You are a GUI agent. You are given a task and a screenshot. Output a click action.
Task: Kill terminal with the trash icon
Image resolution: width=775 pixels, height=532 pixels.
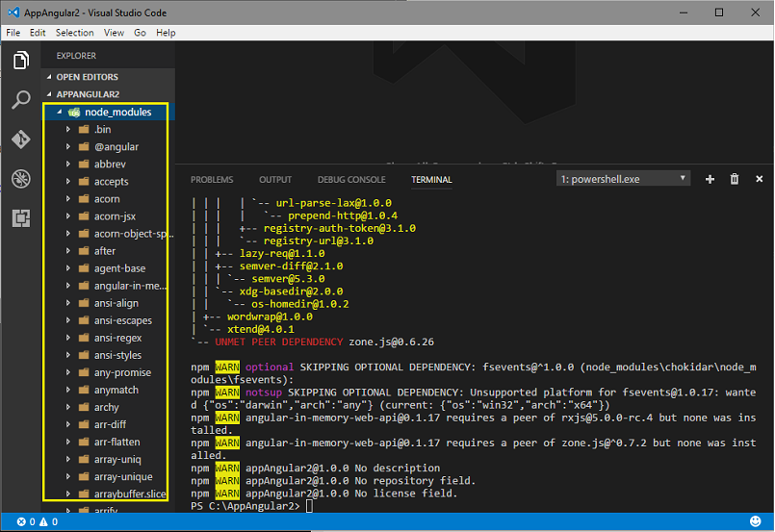[735, 179]
